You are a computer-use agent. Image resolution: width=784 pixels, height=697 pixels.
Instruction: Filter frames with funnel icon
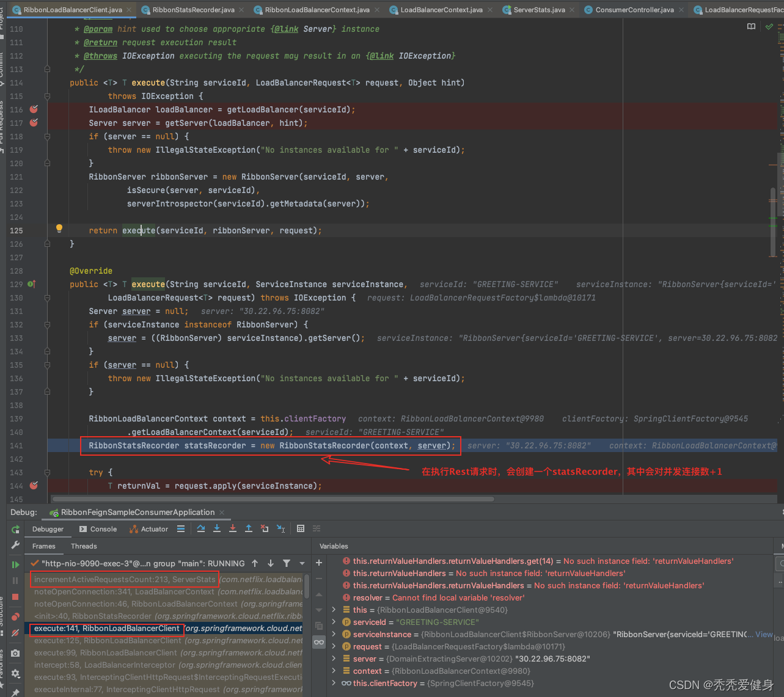pyautogui.click(x=287, y=563)
